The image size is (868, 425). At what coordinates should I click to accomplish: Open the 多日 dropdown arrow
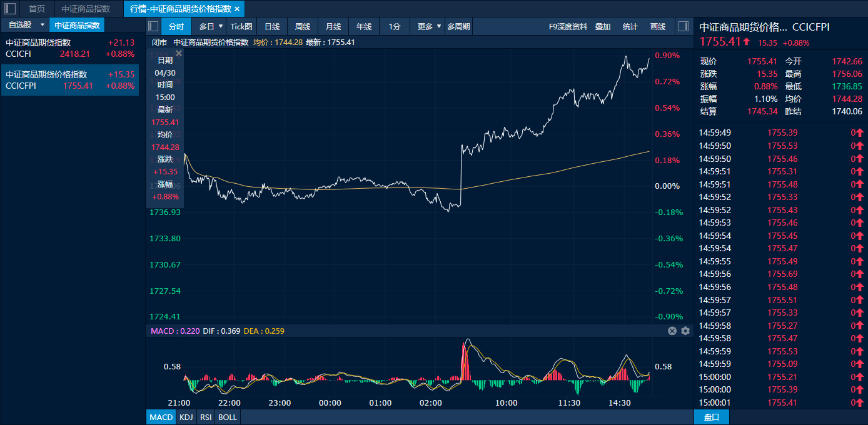[x=220, y=26]
